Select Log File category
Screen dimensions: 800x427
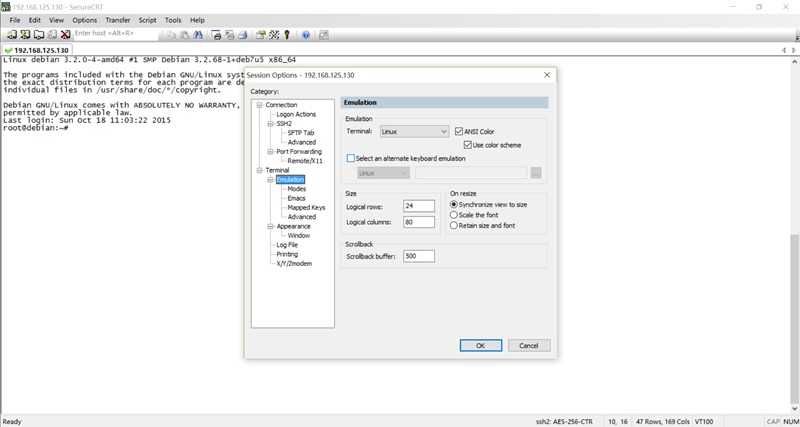click(x=287, y=245)
